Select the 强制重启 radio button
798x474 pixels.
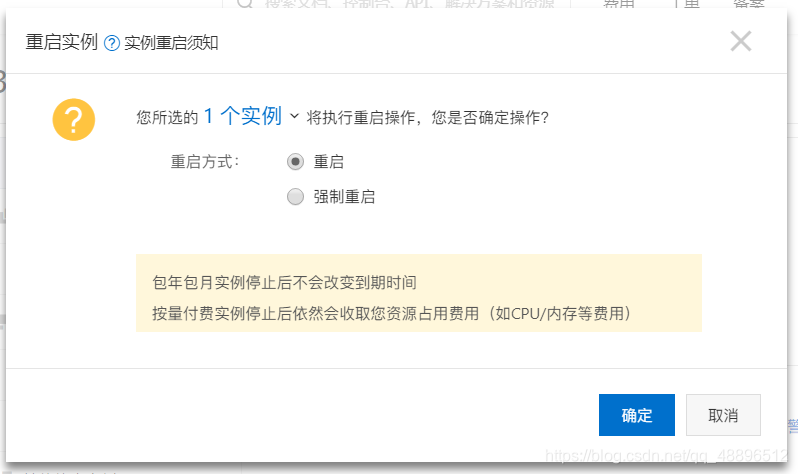[295, 197]
